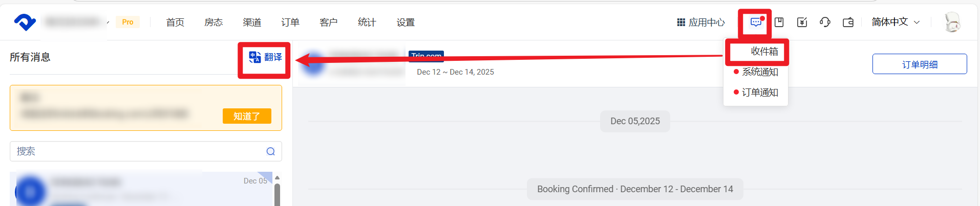Click the user avatar profile picture

pyautogui.click(x=952, y=22)
